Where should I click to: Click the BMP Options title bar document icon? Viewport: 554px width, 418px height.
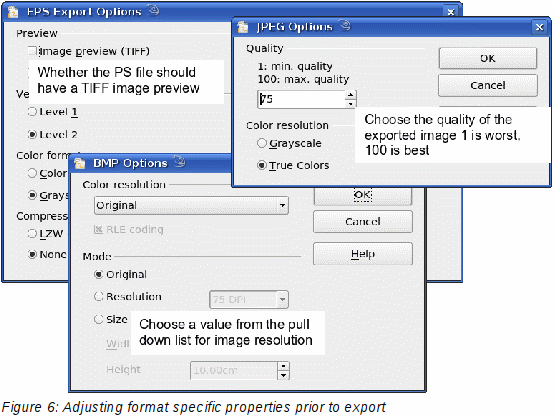(x=79, y=163)
